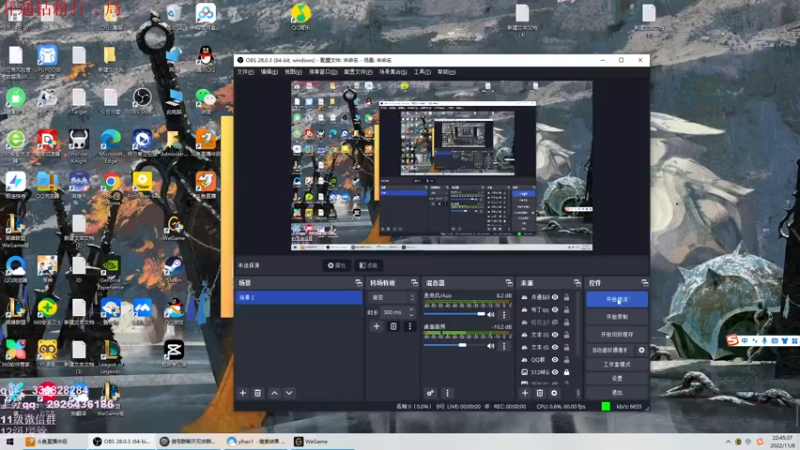Adjust the 300 ms duration spinner arrows

411,312
